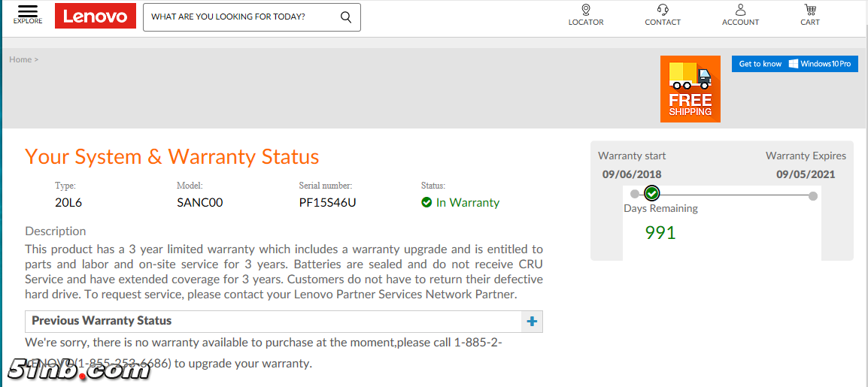Select the Contact menu label
868x387 pixels.
663,23
